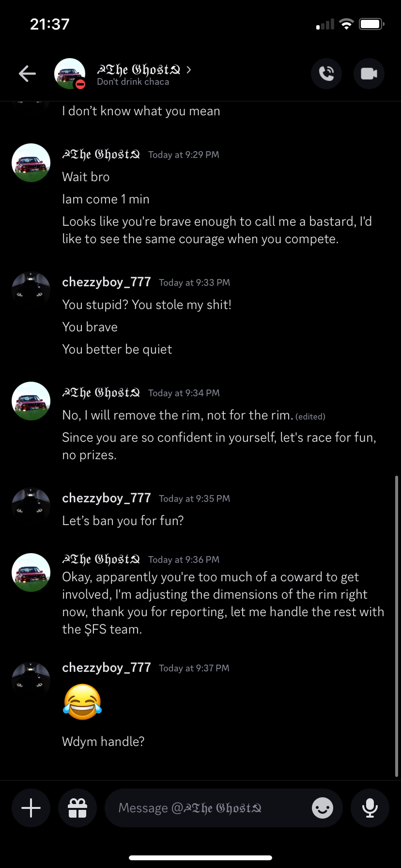Open the gift icon

77,808
